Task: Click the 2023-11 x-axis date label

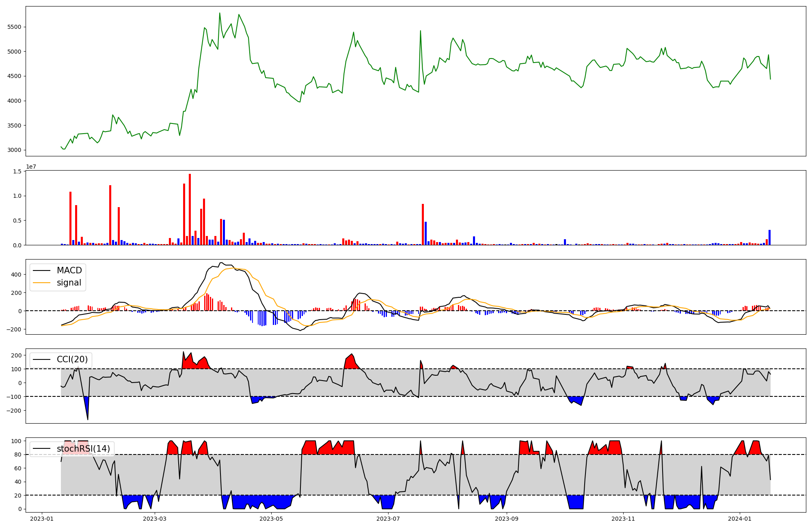Action: [623, 519]
